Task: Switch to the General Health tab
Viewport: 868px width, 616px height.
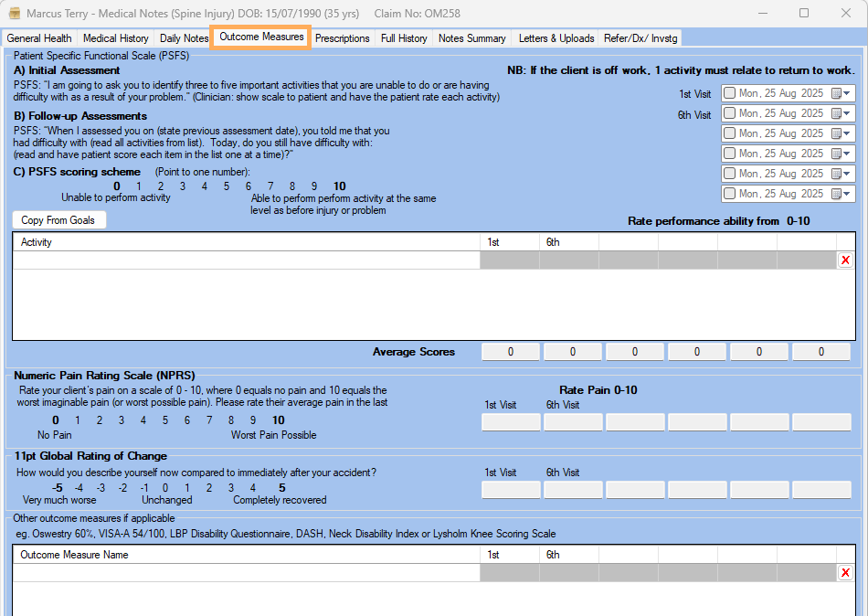Action: point(39,38)
